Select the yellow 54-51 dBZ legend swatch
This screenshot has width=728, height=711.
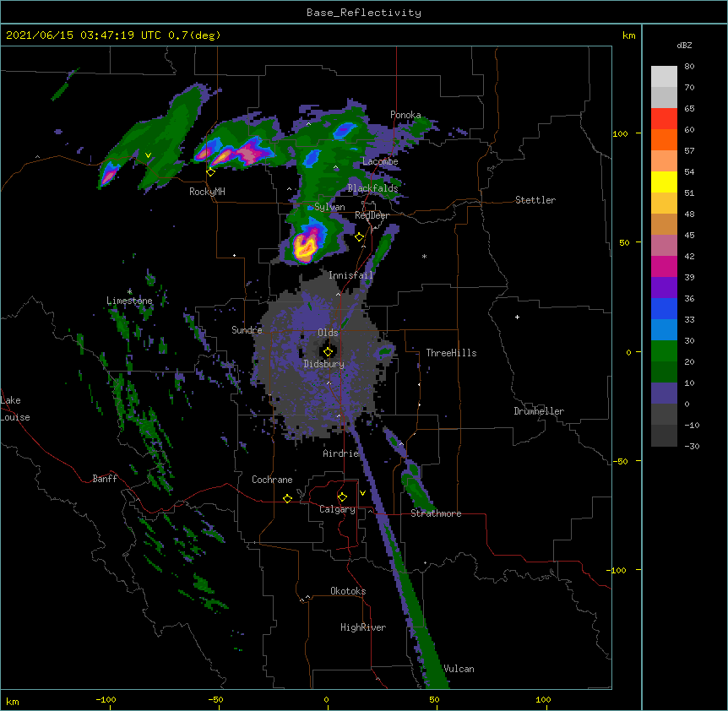pyautogui.click(x=664, y=182)
